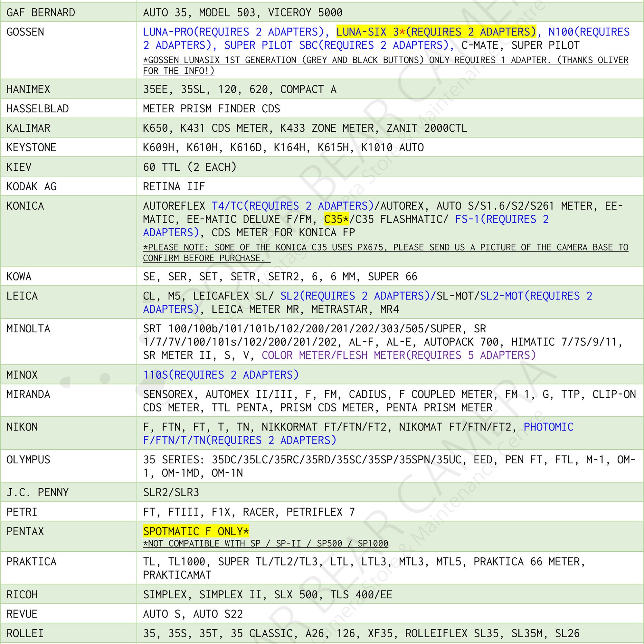This screenshot has width=644, height=644.
Task: Select the REVUE brand cell
Action: pos(68,613)
